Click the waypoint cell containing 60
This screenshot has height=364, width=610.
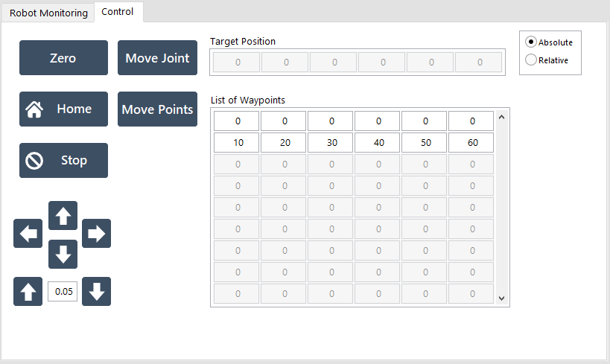click(x=471, y=142)
